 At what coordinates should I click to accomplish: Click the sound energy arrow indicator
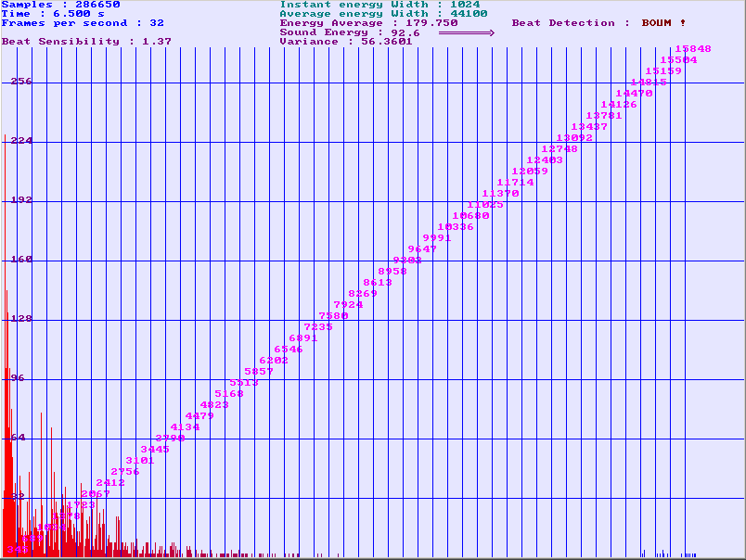466,32
